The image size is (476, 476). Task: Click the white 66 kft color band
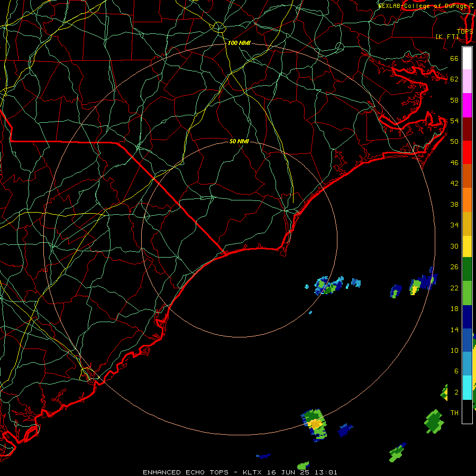point(467,58)
